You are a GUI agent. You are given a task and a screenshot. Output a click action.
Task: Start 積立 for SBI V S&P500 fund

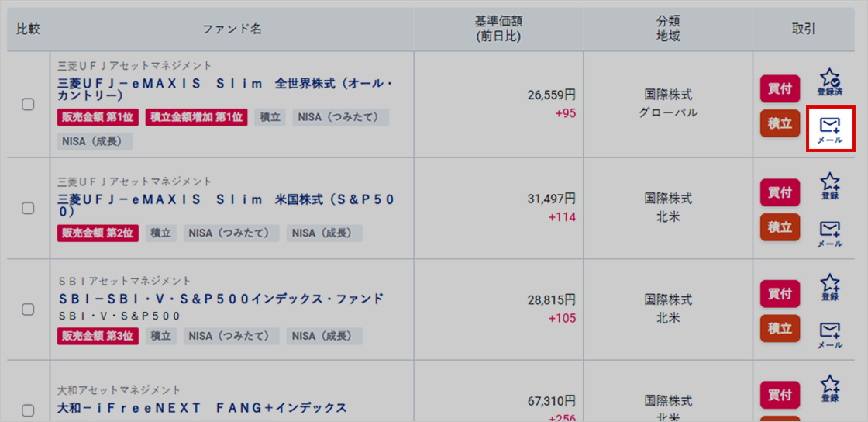point(780,328)
